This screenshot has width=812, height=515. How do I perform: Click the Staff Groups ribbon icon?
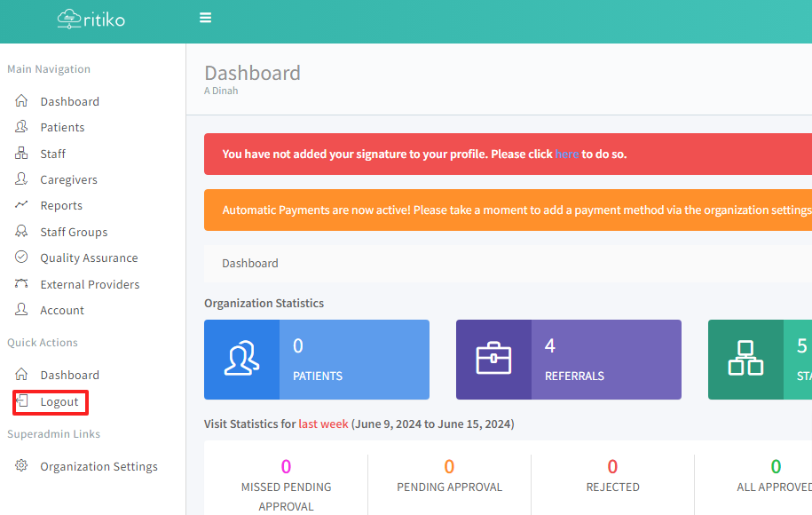point(21,232)
